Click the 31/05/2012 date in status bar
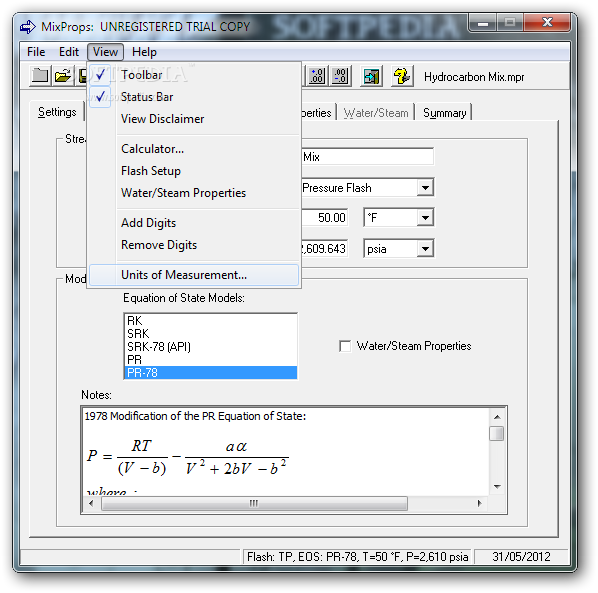The height and width of the screenshot is (593, 598). pyautogui.click(x=521, y=557)
